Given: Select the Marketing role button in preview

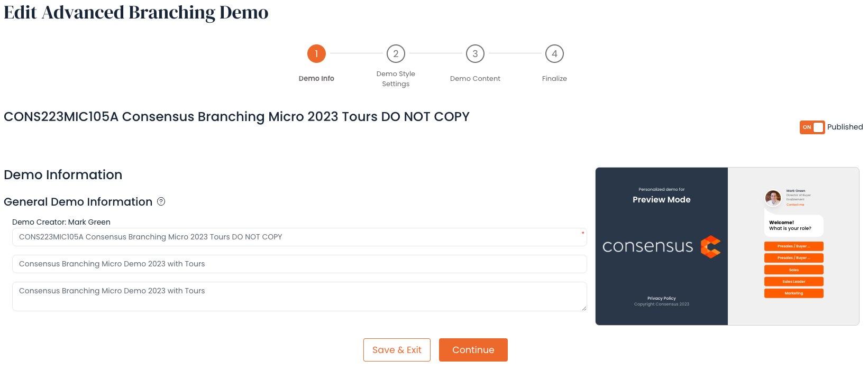Looking at the screenshot, I should click(794, 293).
